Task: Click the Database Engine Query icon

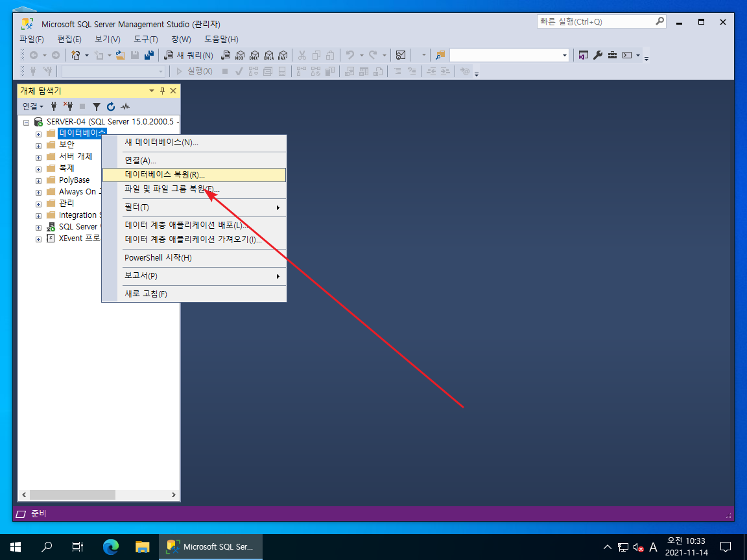Action: (226, 55)
